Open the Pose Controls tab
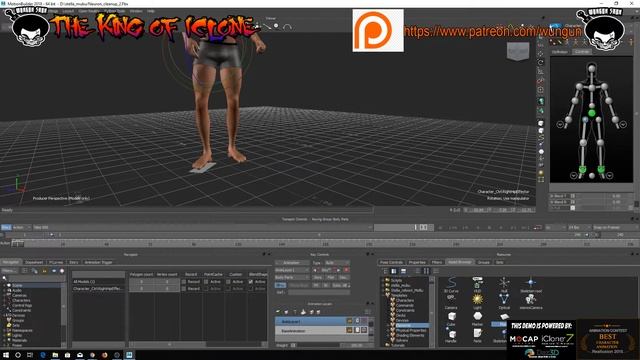Viewport: 640px width, 360px height. (391, 262)
